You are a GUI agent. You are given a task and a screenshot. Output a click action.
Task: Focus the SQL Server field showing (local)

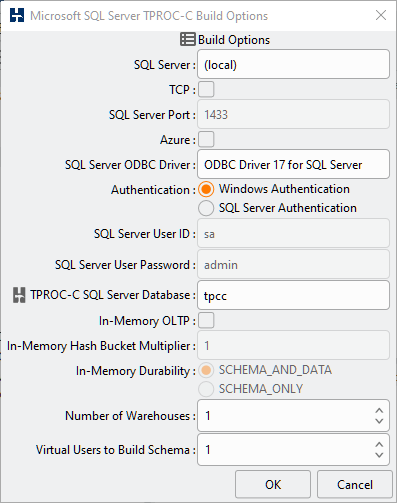[x=293, y=64]
